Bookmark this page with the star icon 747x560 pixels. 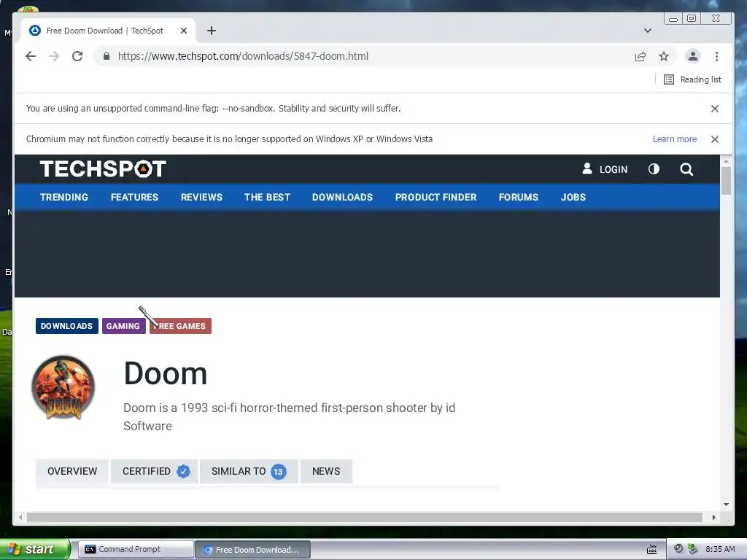tap(664, 57)
